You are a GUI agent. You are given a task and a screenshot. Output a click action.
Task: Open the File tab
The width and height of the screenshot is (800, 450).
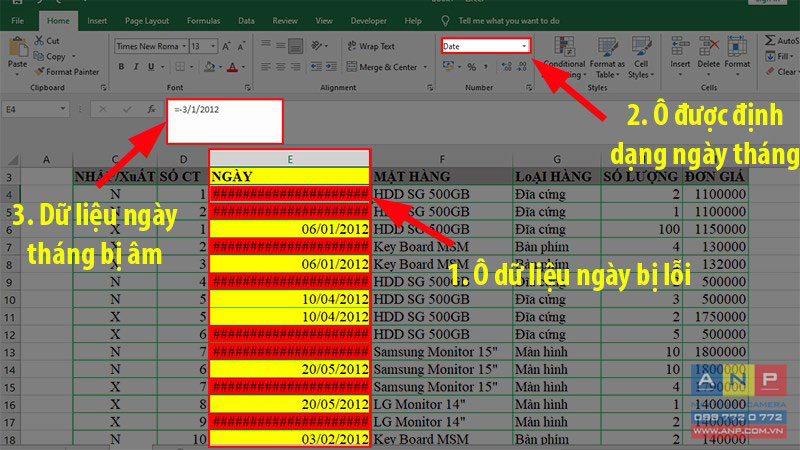click(18, 21)
